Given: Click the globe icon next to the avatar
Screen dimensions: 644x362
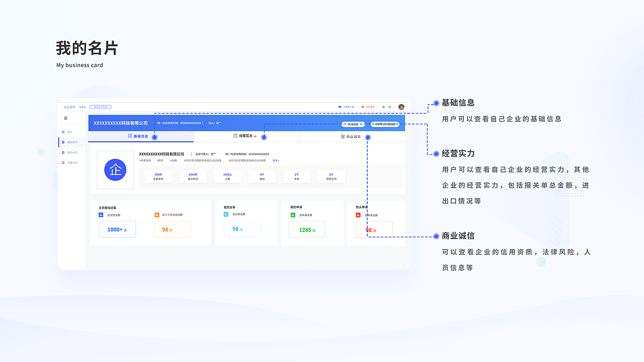Looking at the screenshot, I should (x=389, y=107).
